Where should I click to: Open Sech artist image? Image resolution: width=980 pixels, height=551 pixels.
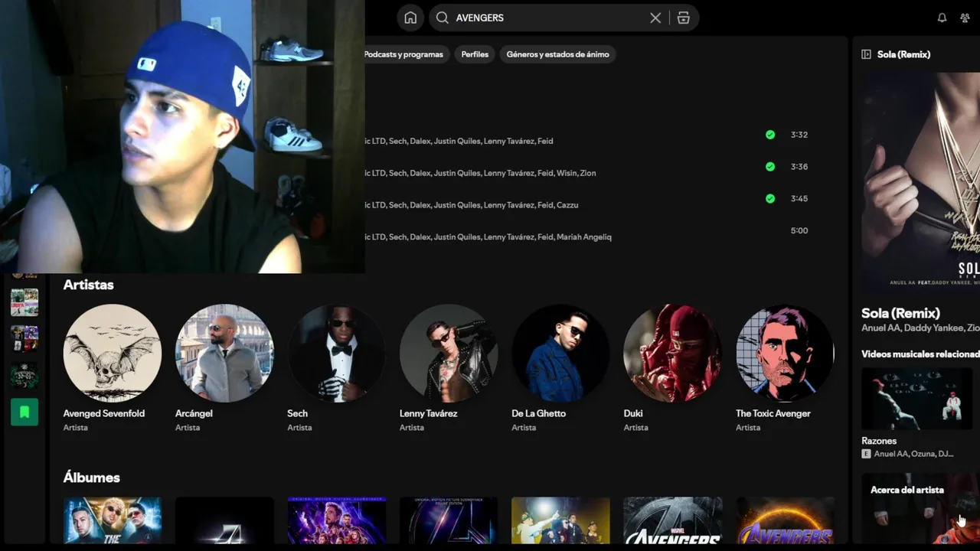(336, 354)
